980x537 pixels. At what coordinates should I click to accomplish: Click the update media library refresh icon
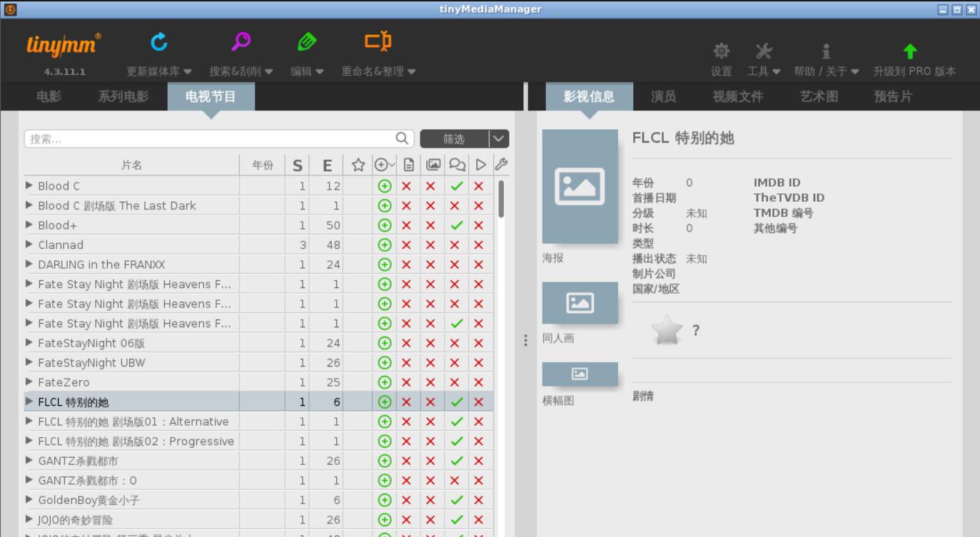[x=158, y=41]
